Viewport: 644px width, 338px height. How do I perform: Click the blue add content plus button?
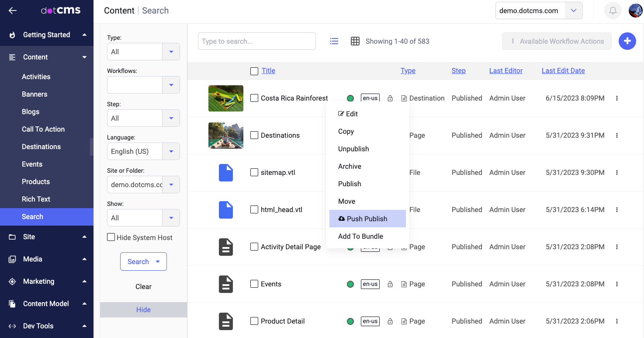tap(627, 41)
